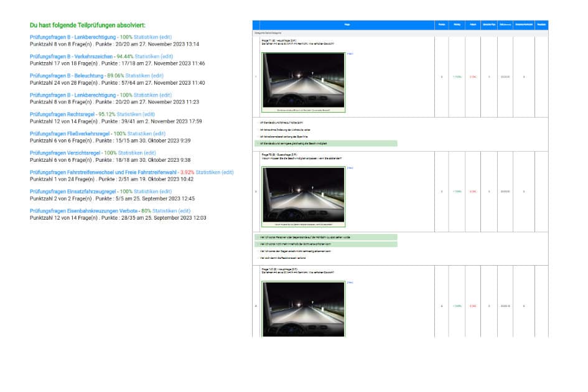The image size is (588, 392).
Task: Click the second night-driving question image
Action: point(304,197)
